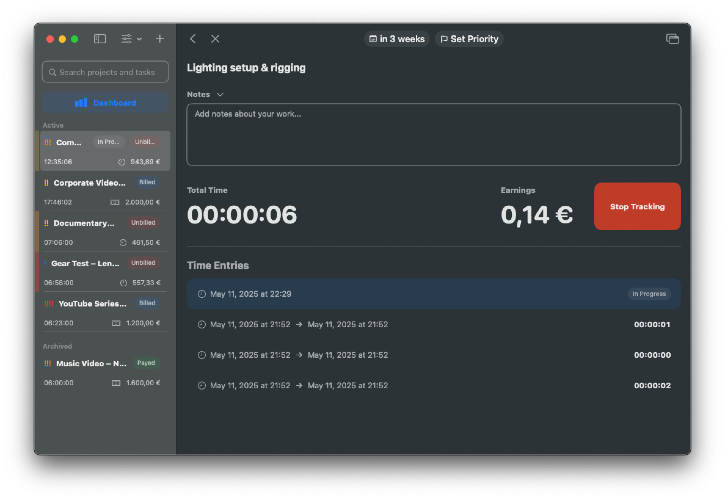Select time entry with duration 00:00:00
This screenshot has width=725, height=500.
pyautogui.click(x=433, y=355)
